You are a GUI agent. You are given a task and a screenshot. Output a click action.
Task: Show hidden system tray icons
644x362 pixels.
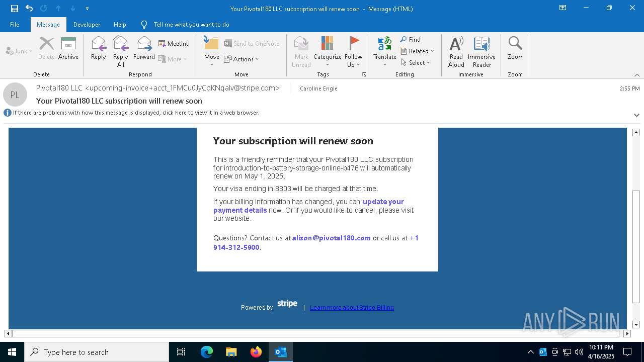click(531, 352)
